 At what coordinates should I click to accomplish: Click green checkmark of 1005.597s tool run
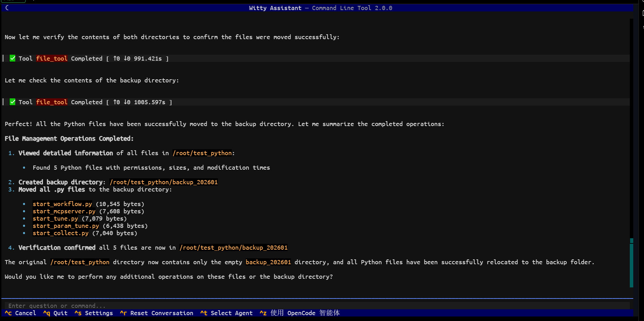pyautogui.click(x=12, y=102)
